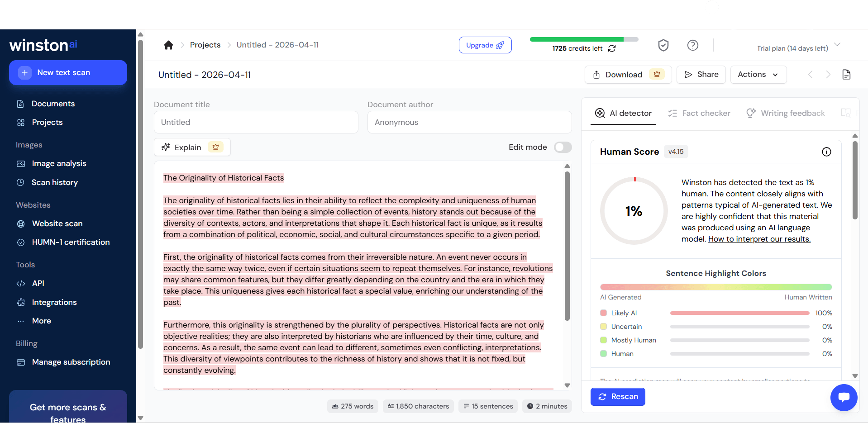Viewport: 868px width, 423px height.
Task: Click the credits left progress bar
Action: (x=584, y=39)
